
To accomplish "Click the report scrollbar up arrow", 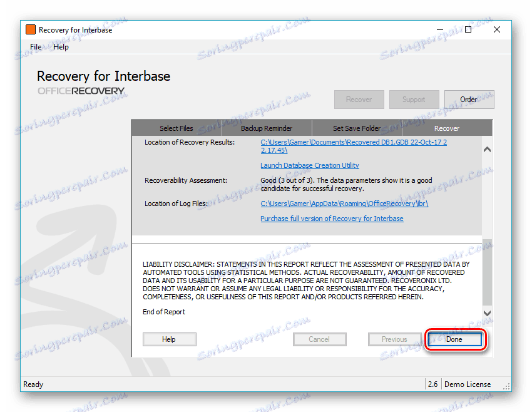I will [x=487, y=149].
